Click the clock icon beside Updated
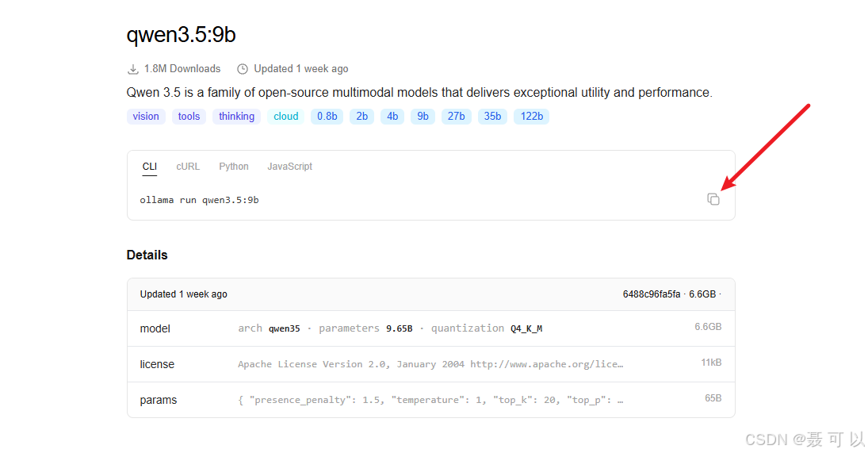The width and height of the screenshot is (868, 453). (x=243, y=69)
